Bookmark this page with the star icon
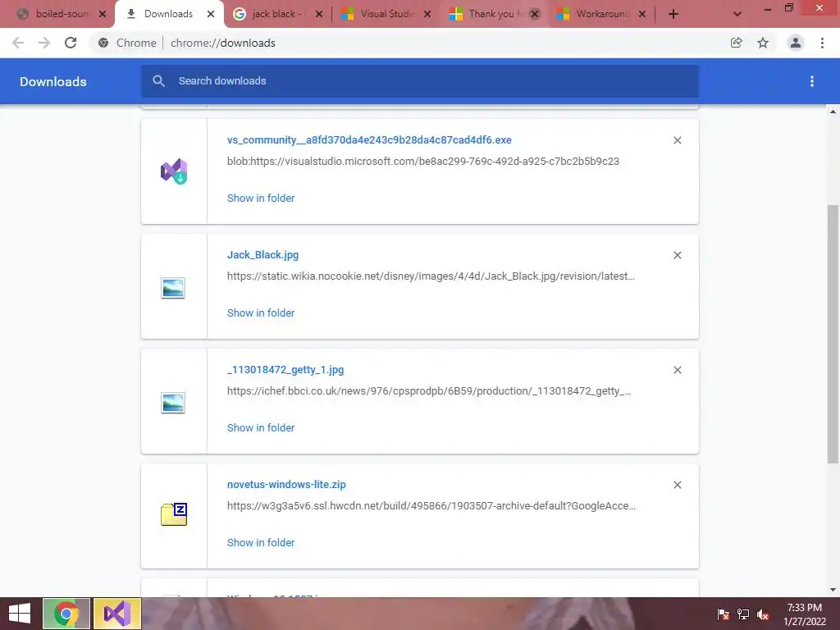 pyautogui.click(x=763, y=43)
